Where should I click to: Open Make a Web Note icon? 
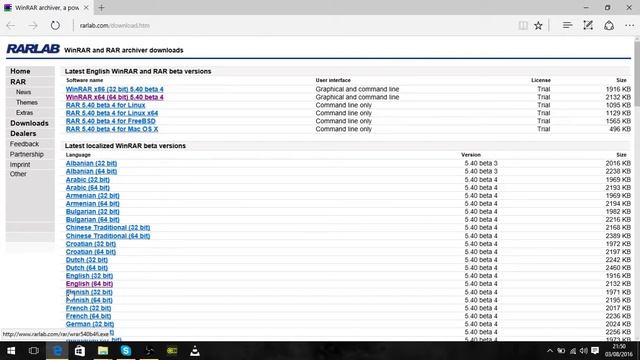[x=588, y=25]
